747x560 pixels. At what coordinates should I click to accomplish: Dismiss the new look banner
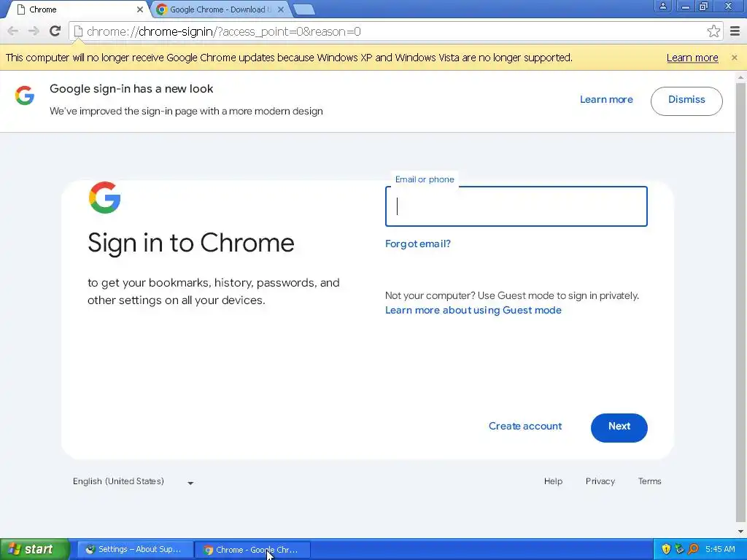coord(686,101)
